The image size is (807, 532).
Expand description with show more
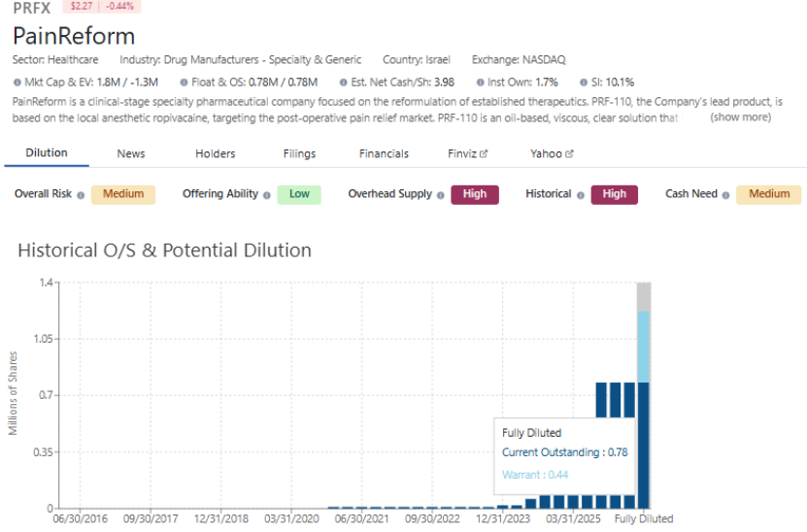pos(741,117)
